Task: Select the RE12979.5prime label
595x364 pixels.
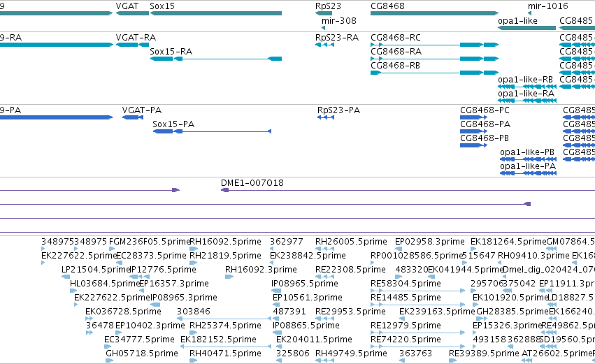Action: pyautogui.click(x=406, y=326)
